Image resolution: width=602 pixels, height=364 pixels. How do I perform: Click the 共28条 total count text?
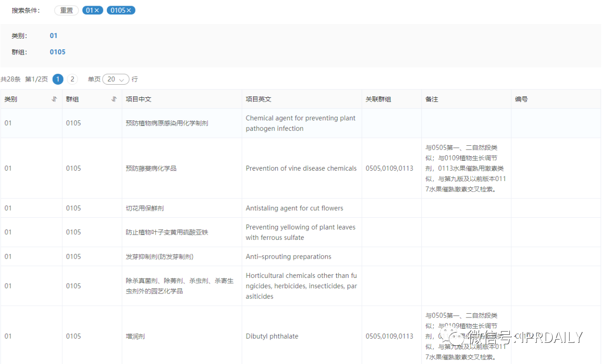click(10, 79)
